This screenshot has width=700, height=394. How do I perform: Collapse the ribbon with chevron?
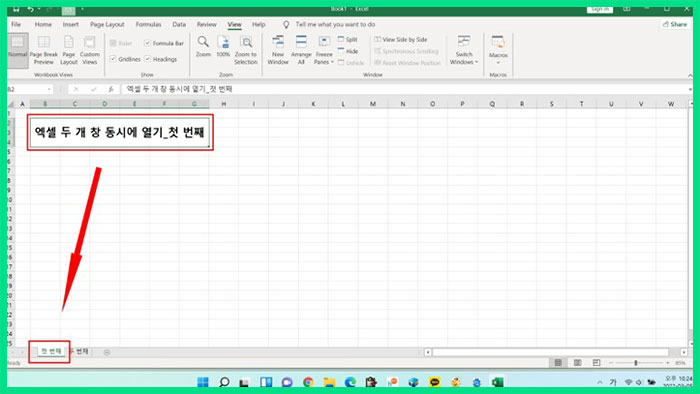(x=690, y=75)
